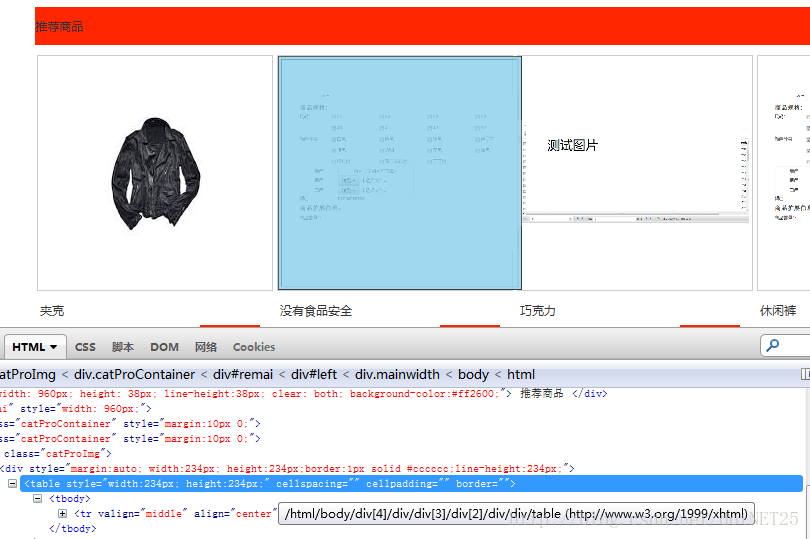Toggle the side panel icon at breadcrumb end
The width and height of the screenshot is (810, 539).
(805, 374)
